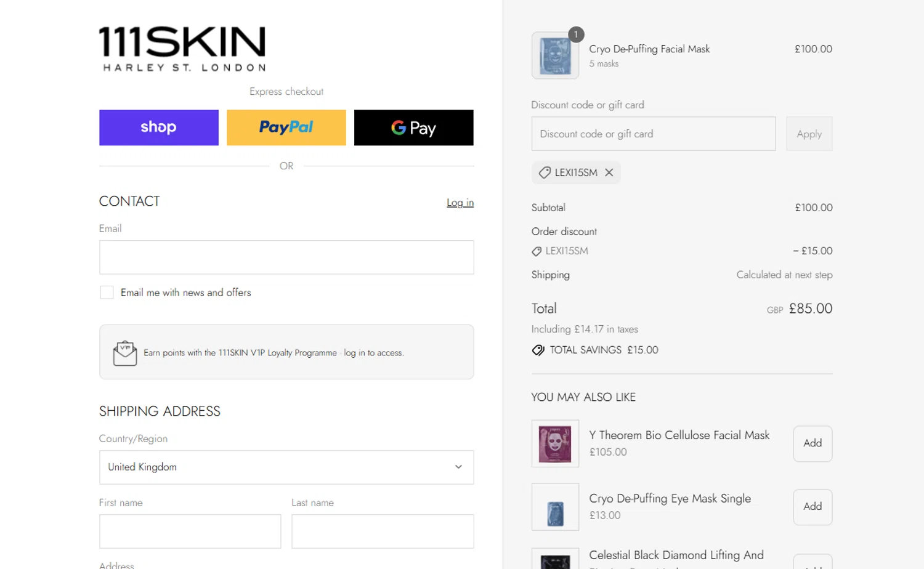Click the Discount code or gift card field
Screen dimensions: 924x569
pyautogui.click(x=654, y=134)
